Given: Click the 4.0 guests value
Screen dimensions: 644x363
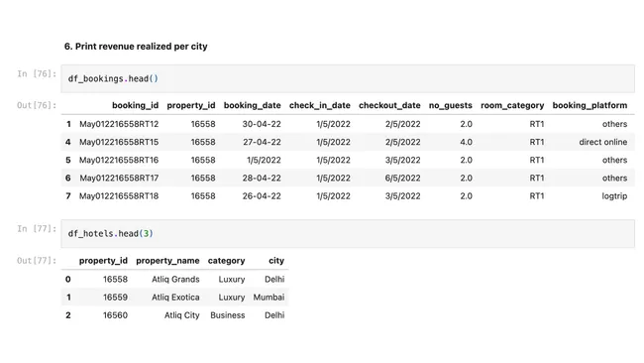Looking at the screenshot, I should point(467,142).
